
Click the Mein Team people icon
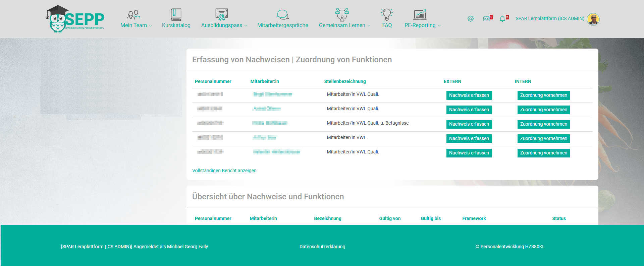tap(133, 15)
